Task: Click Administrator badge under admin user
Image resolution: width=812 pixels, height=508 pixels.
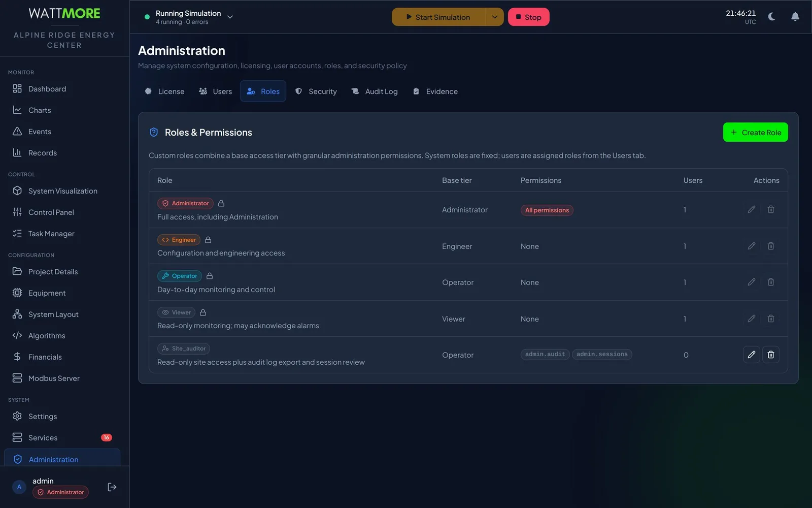Action: click(60, 492)
